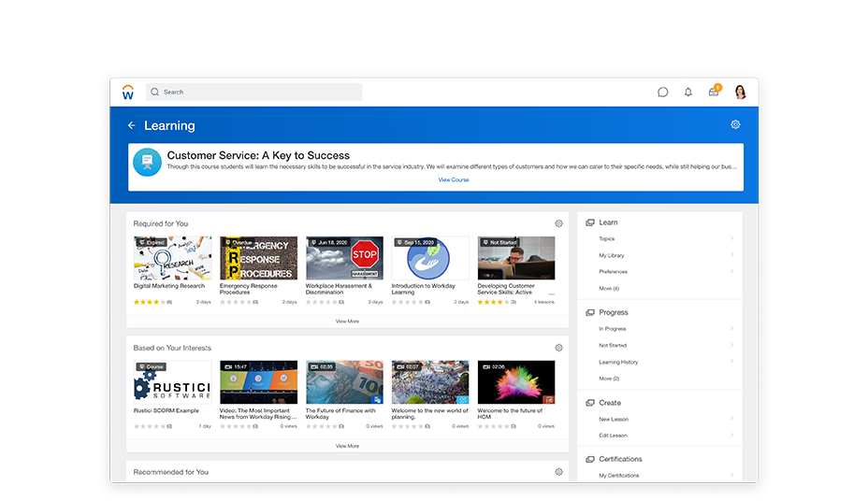This screenshot has width=868, height=501.
Task: Open the chat messages icon
Action: (662, 93)
